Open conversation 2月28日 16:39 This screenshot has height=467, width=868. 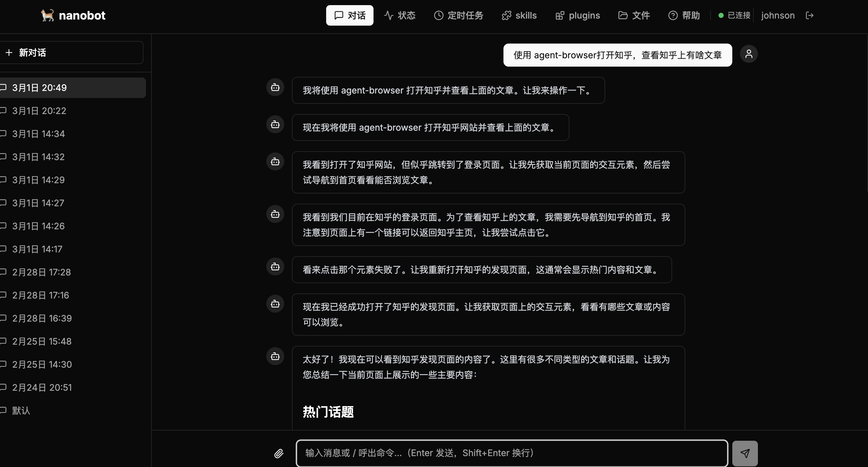pos(73,318)
